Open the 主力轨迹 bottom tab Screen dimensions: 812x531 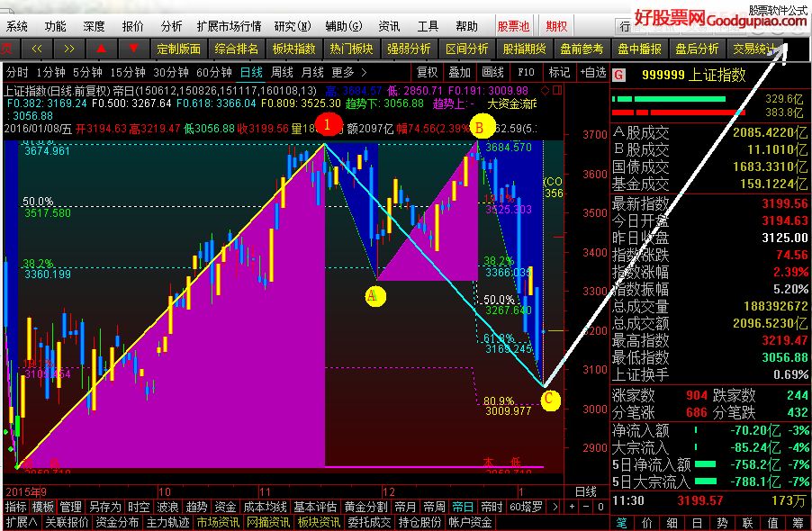tap(167, 522)
